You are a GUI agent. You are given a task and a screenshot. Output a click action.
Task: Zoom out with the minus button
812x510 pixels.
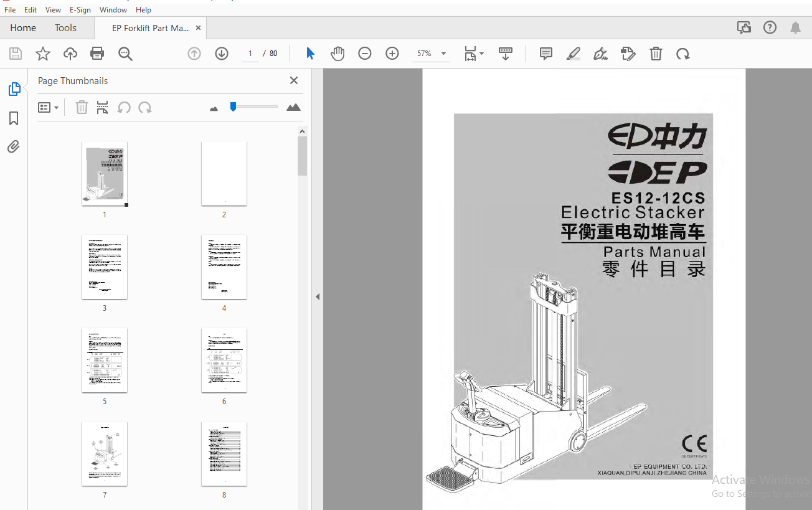[x=365, y=54]
